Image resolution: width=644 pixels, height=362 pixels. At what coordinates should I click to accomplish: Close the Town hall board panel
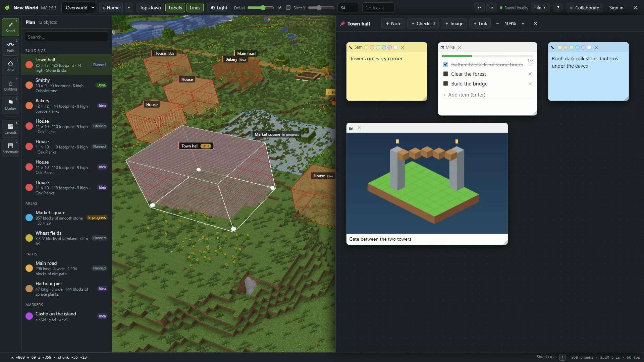click(535, 23)
